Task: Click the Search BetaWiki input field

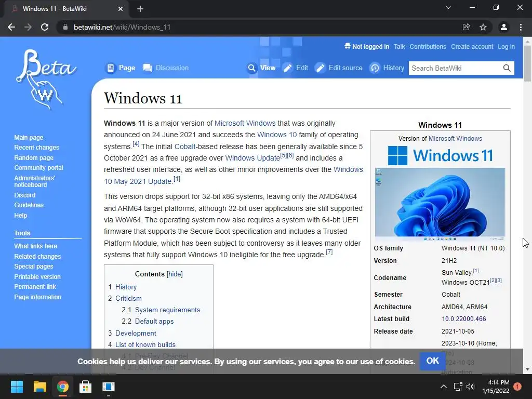Action: [456, 68]
